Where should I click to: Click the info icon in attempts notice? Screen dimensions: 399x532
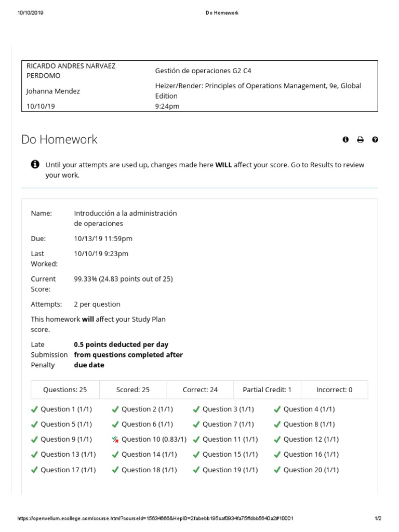tap(35, 165)
